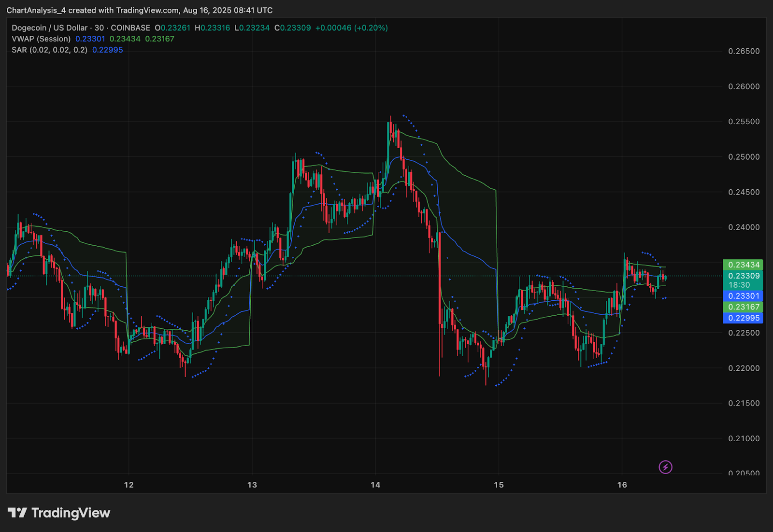Click the TradingView wordmark at the bottom
Viewport: 773px width, 532px height.
tap(71, 513)
